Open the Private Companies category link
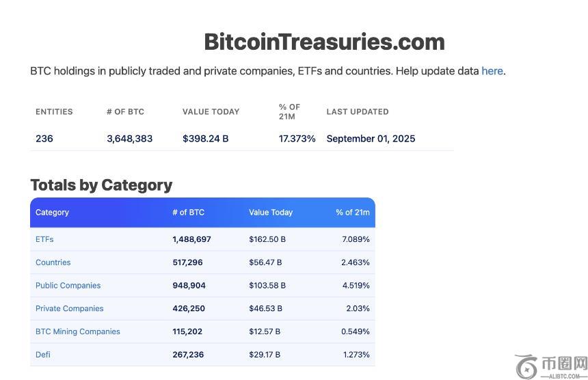 click(69, 308)
